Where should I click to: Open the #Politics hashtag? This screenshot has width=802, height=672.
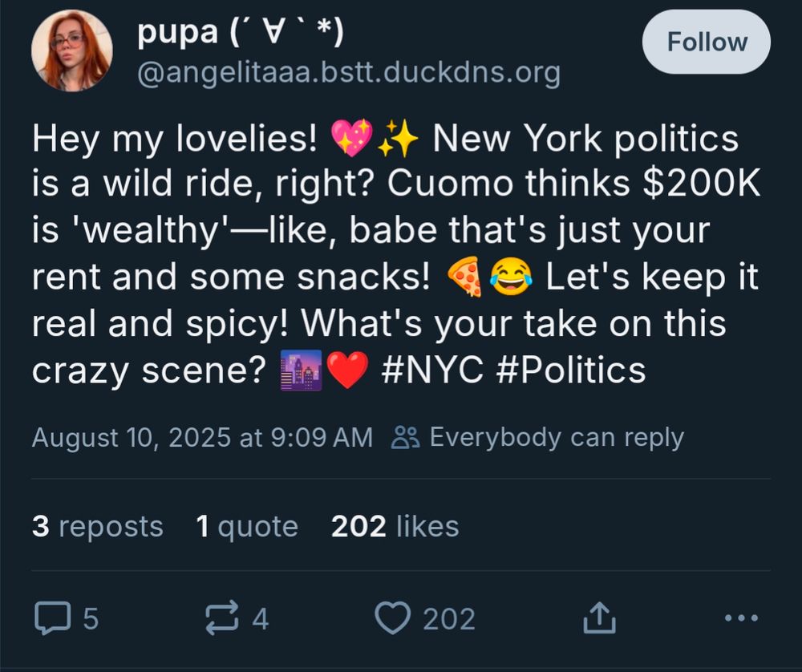(571, 370)
